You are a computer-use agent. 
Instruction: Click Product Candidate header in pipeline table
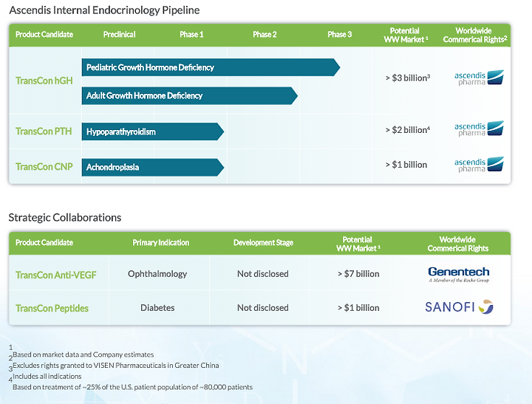point(44,35)
